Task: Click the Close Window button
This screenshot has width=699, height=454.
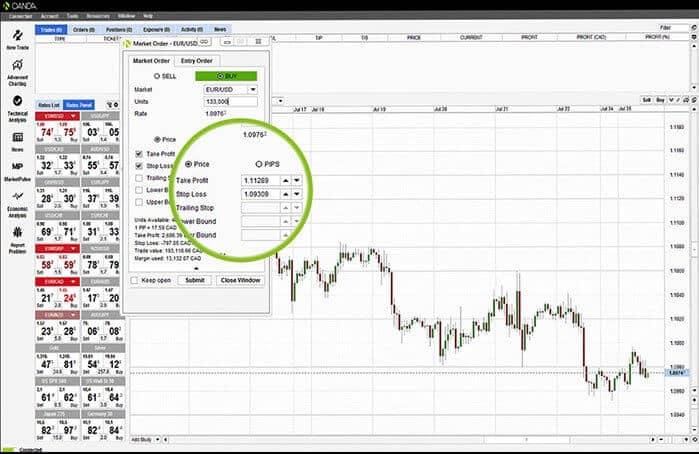Action: [240, 281]
